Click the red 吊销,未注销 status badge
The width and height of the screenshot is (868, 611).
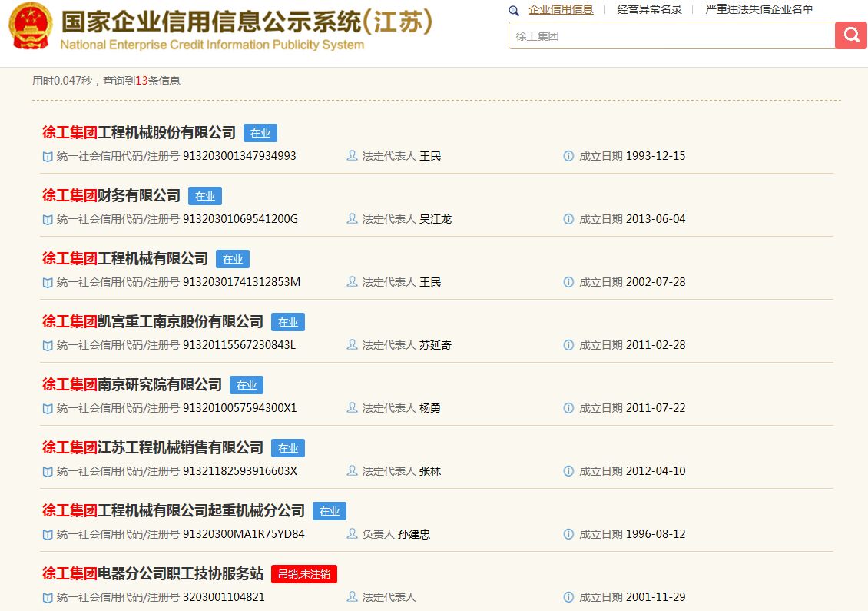(304, 574)
